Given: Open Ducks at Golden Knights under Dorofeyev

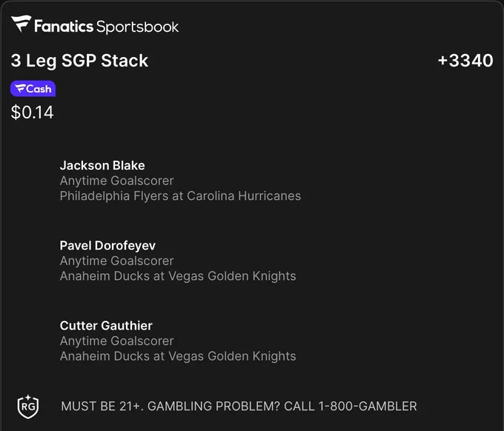Looking at the screenshot, I should click(x=178, y=276).
